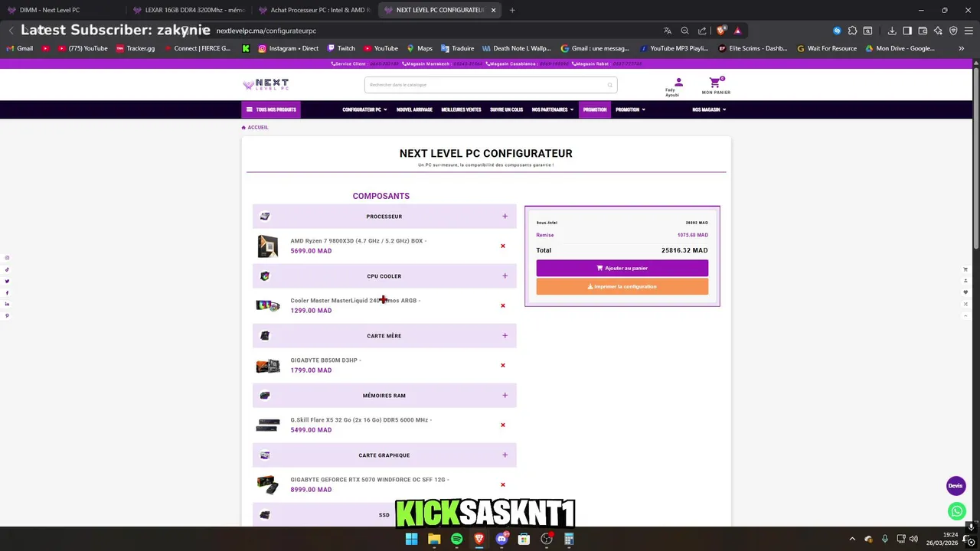Open the Brave Wallet icon
This screenshot has height=551, width=980.
pyautogui.click(x=923, y=31)
